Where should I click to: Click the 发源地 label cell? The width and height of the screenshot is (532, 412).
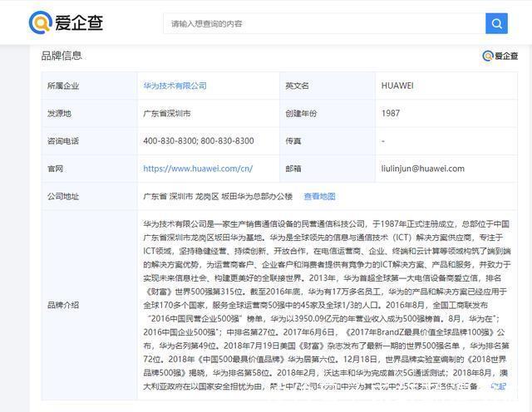pyautogui.click(x=89, y=113)
